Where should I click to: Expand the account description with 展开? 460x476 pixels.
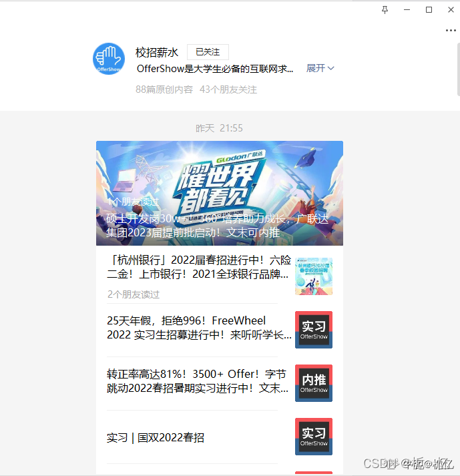[320, 68]
